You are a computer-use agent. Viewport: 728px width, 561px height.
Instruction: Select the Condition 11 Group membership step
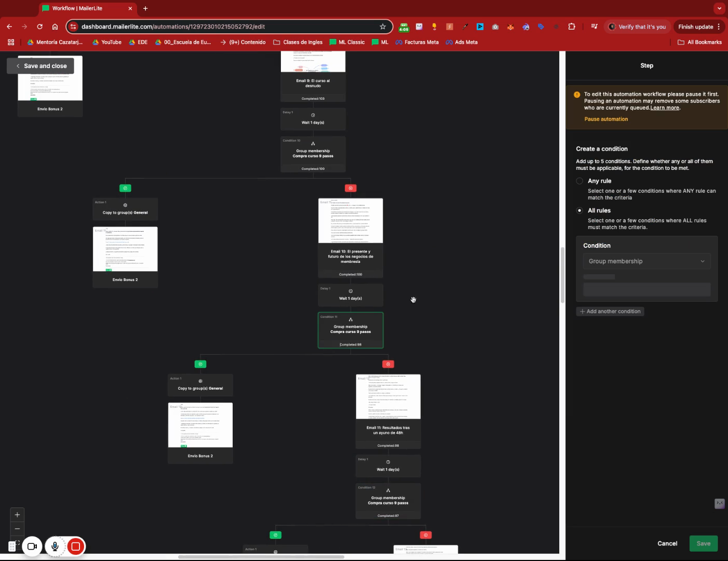click(x=350, y=330)
